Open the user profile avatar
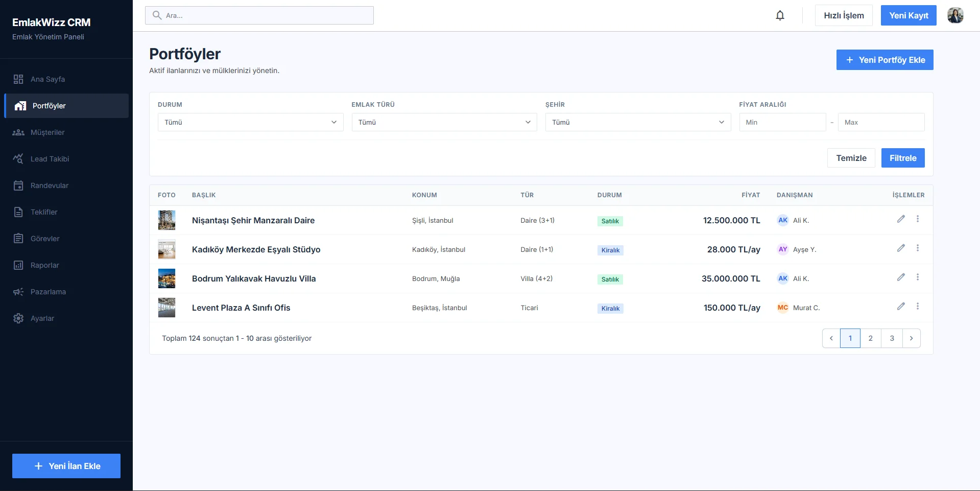The width and height of the screenshot is (980, 491). [x=955, y=15]
